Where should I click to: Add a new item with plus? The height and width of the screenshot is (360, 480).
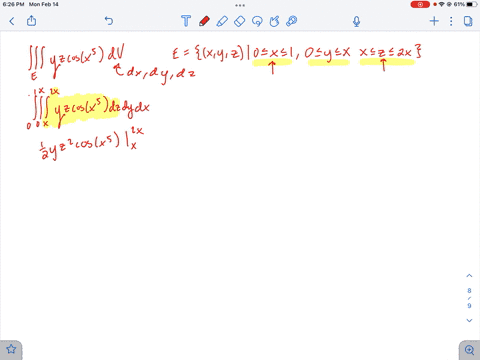pyautogui.click(x=434, y=21)
